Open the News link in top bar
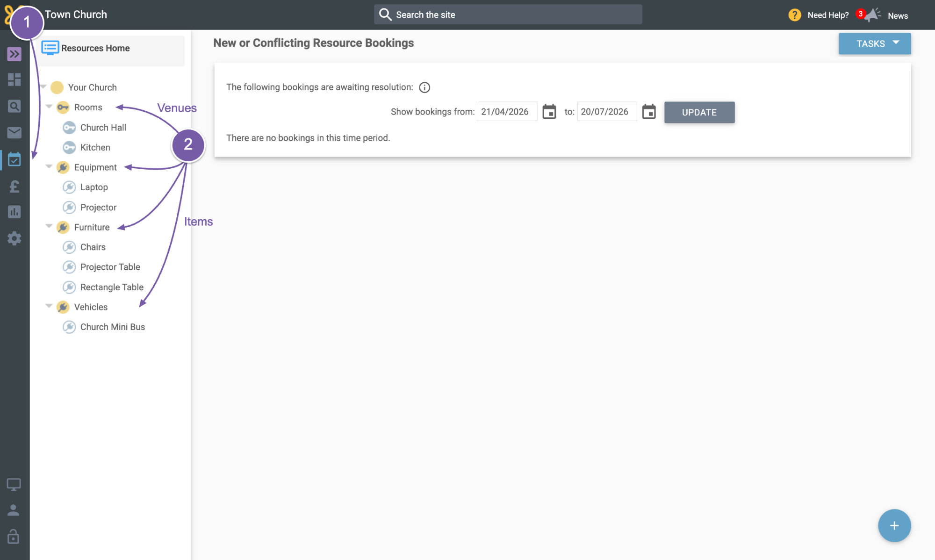This screenshot has width=935, height=560. [898, 15]
